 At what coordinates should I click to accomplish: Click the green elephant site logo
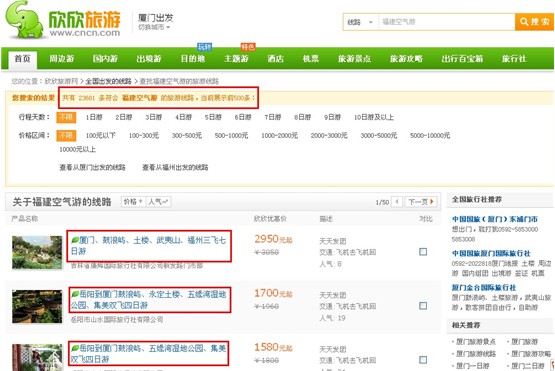pos(24,19)
